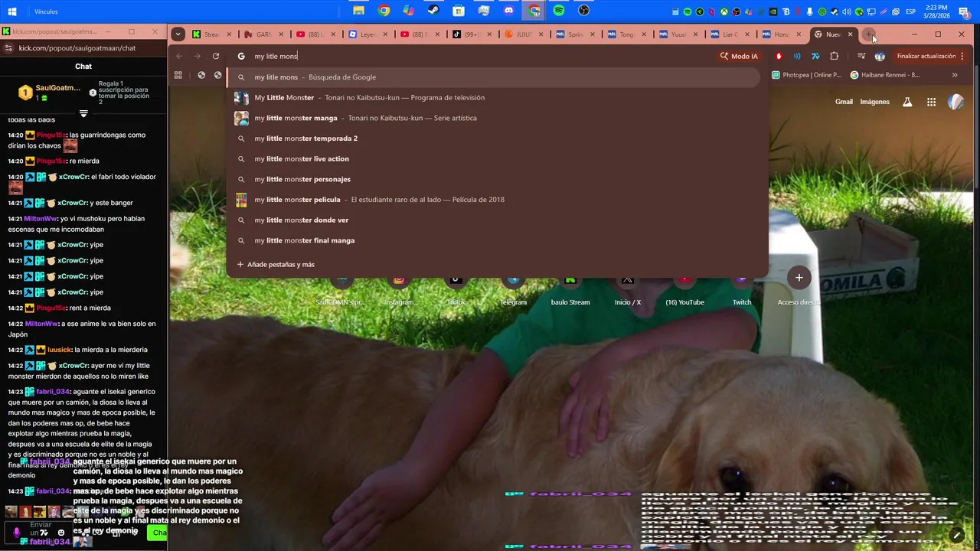This screenshot has width=980, height=551.
Task: Open the Imágenes link
Action: (874, 102)
